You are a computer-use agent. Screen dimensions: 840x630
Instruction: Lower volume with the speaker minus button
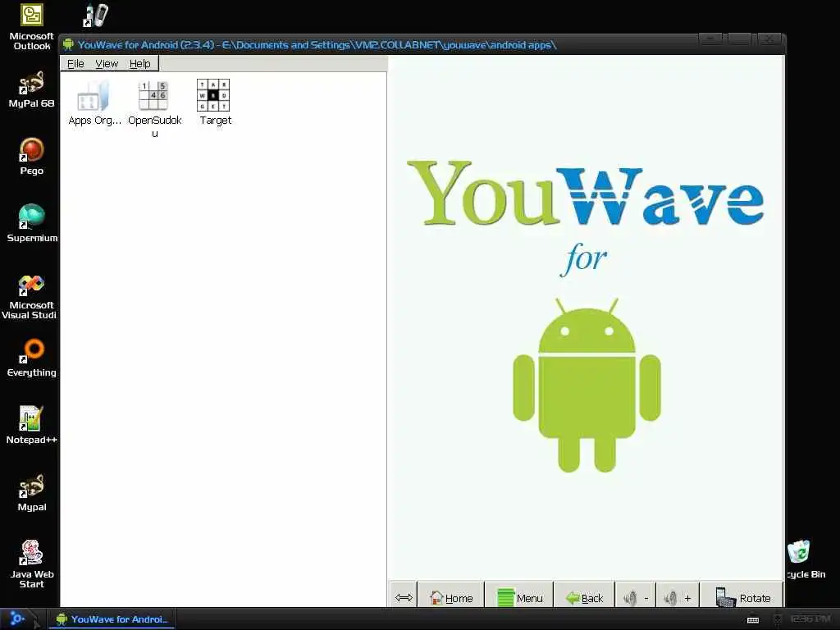(636, 597)
